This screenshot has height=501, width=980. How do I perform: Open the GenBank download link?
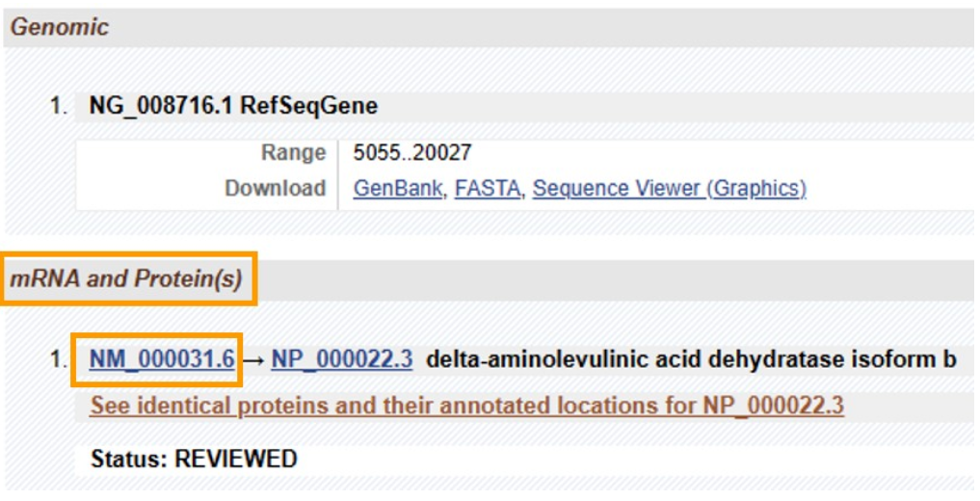point(398,188)
